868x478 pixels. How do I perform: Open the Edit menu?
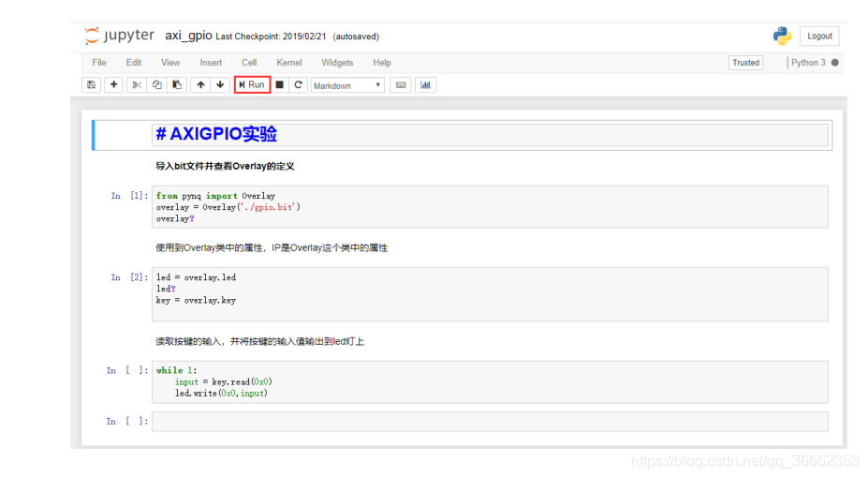[x=133, y=63]
